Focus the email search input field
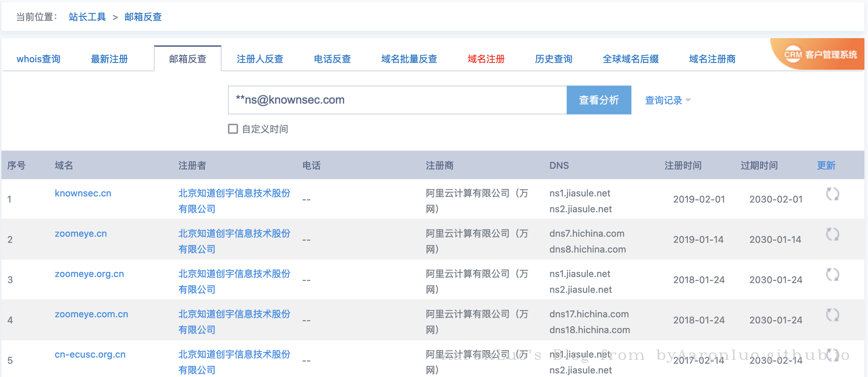868x377 pixels. point(397,100)
